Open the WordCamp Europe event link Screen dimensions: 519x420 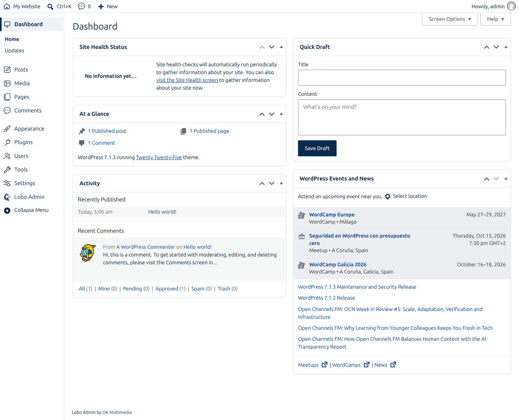click(x=332, y=215)
